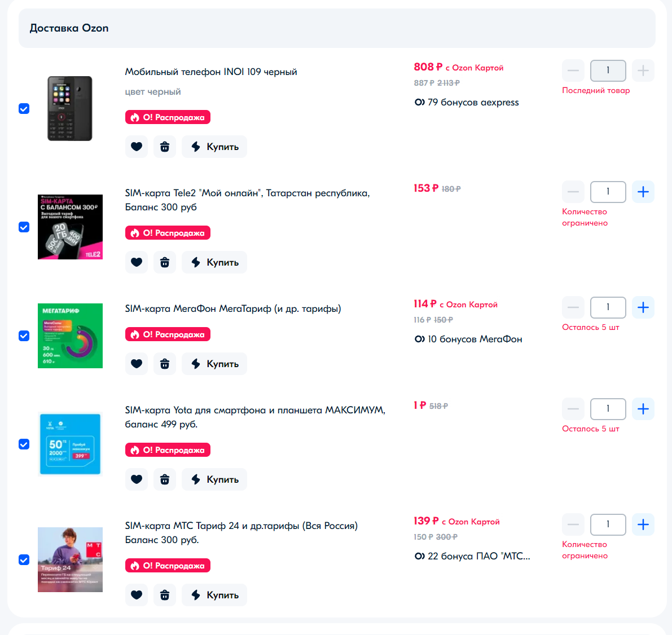Focus the MTS SIM quantity input field
Screen dimensions: 672x635
tap(608, 524)
